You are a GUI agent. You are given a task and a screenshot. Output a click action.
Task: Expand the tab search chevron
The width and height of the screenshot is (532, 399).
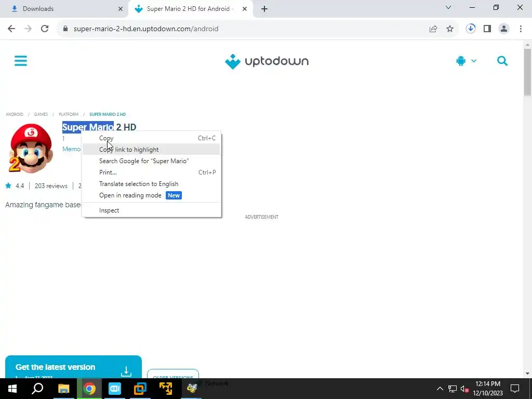coord(448,7)
